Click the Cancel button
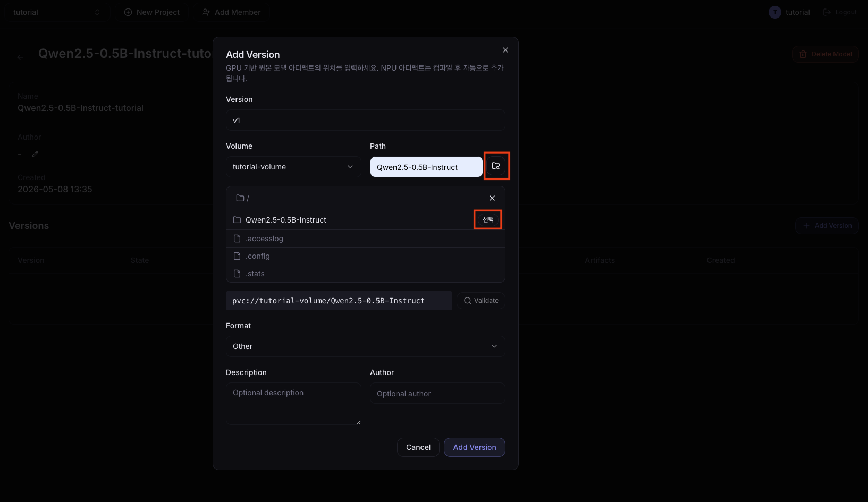The height and width of the screenshot is (502, 868). pyautogui.click(x=418, y=447)
